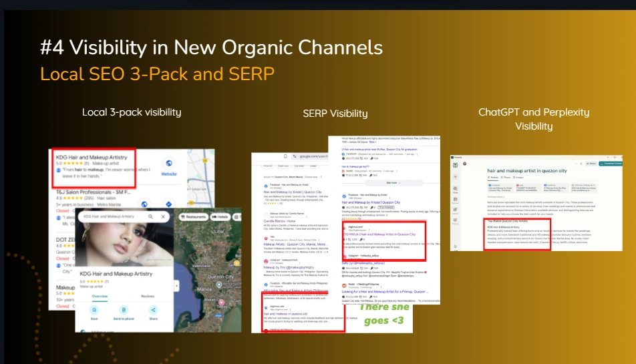
Task: Click KDG Hair and Makeup Artistry listing title
Action: tap(92, 157)
